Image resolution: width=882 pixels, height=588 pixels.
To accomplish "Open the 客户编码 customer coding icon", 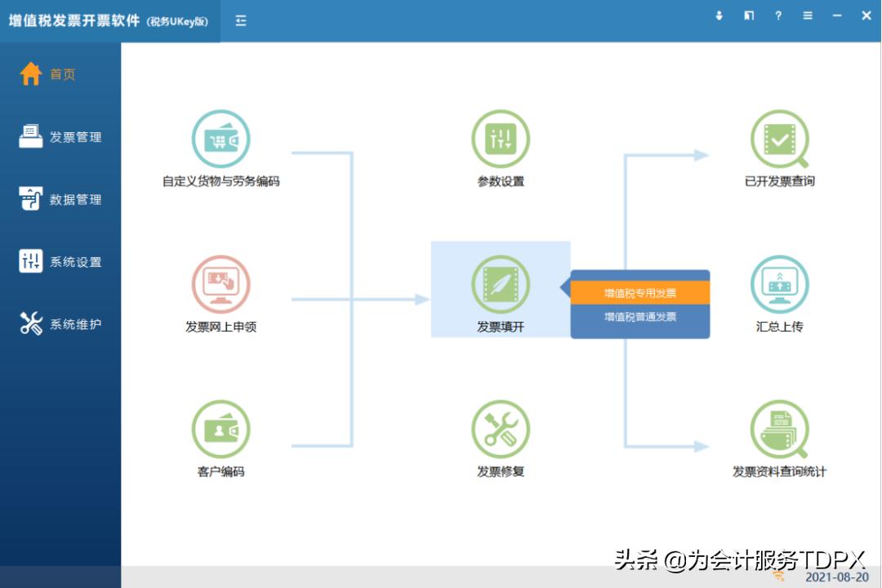I will coord(220,429).
